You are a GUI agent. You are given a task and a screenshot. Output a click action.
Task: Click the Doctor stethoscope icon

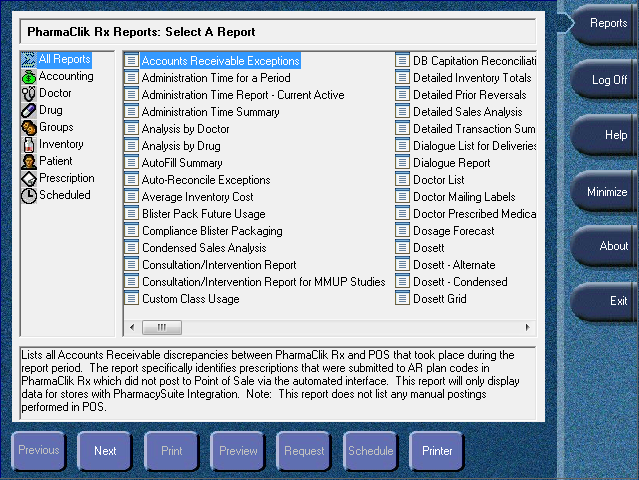[29, 93]
